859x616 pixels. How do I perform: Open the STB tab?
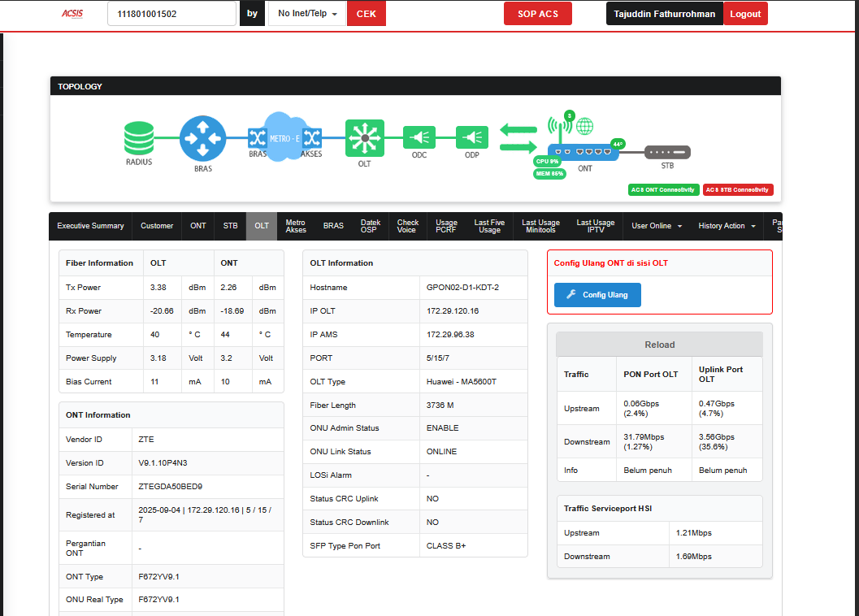point(230,226)
